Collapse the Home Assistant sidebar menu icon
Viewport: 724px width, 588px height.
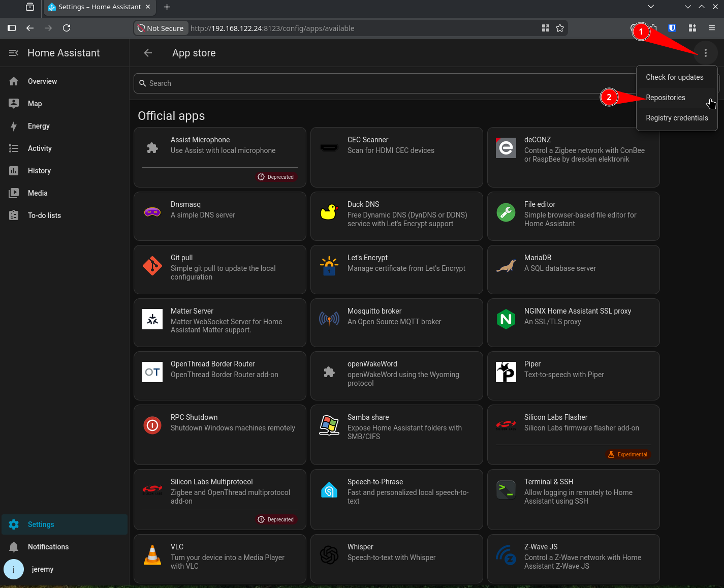click(x=14, y=53)
